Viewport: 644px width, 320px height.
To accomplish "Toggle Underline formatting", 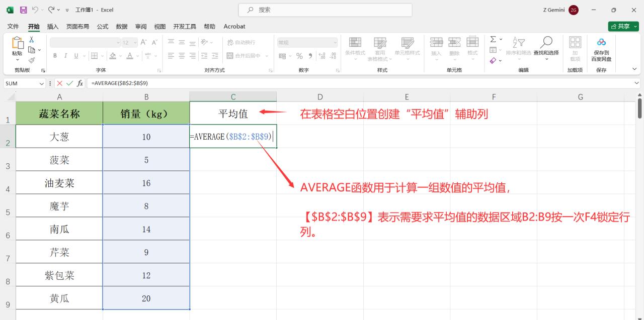I will pos(76,56).
